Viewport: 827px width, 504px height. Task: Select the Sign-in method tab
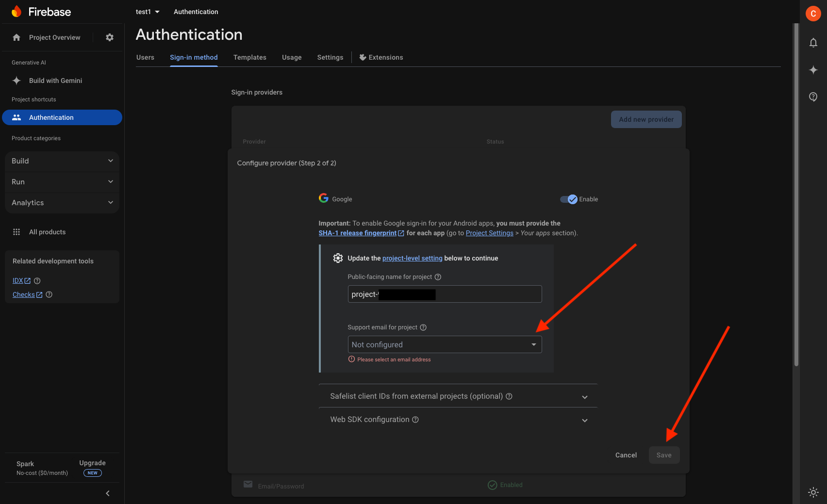point(194,57)
